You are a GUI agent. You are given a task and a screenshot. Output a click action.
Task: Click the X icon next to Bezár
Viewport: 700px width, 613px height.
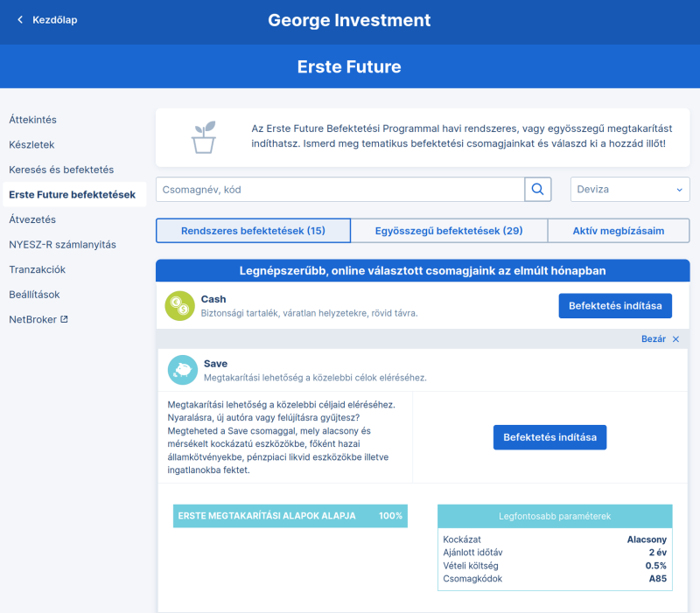point(675,339)
